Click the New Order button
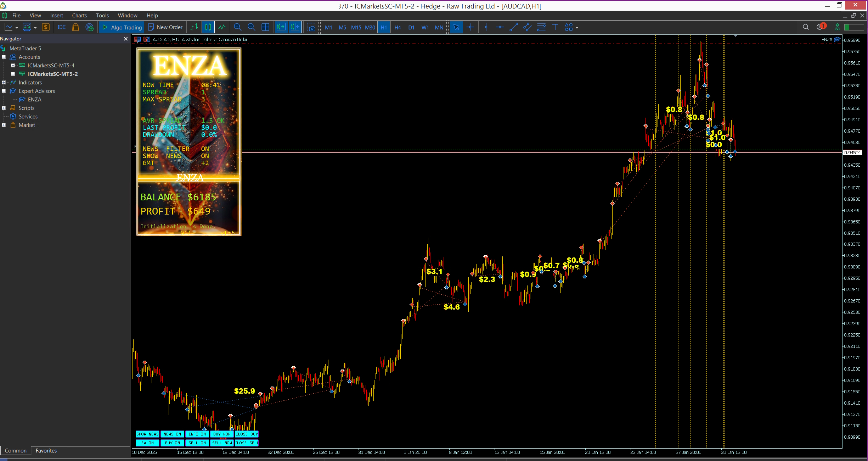 pos(165,27)
